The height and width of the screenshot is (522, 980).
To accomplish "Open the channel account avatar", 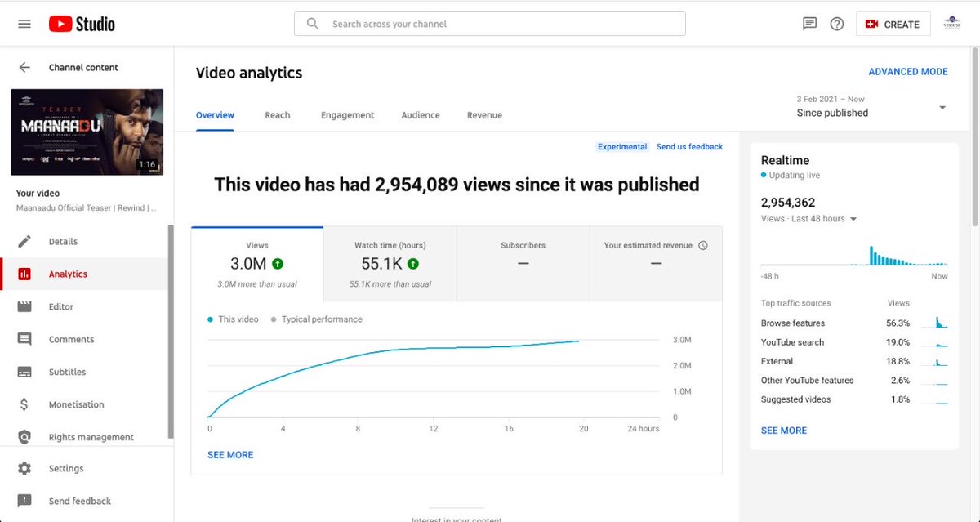I will click(951, 24).
